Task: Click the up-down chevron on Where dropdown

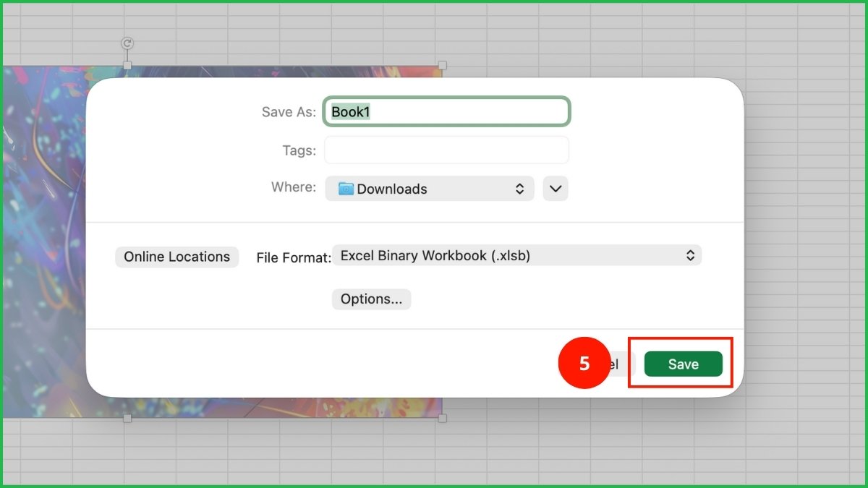Action: [519, 189]
